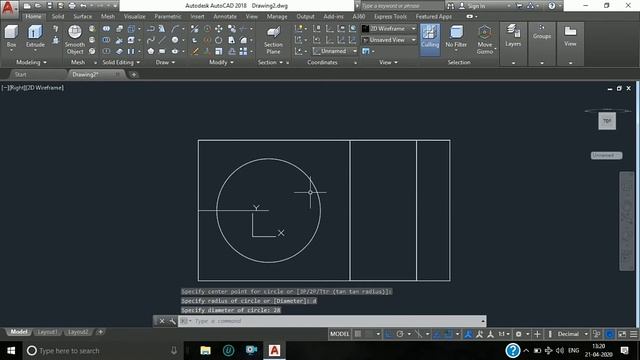The height and width of the screenshot is (360, 640).
Task: Toggle Isometric drafting in status bar
Action: (x=418, y=334)
